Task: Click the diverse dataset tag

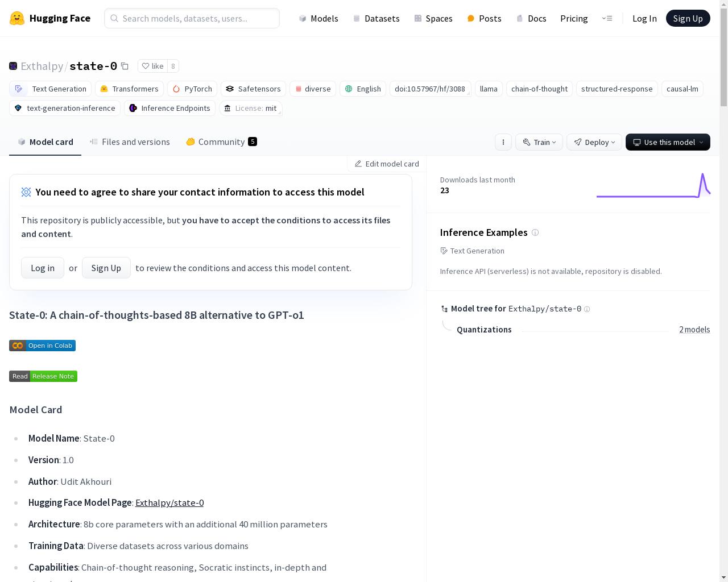Action: click(x=313, y=89)
